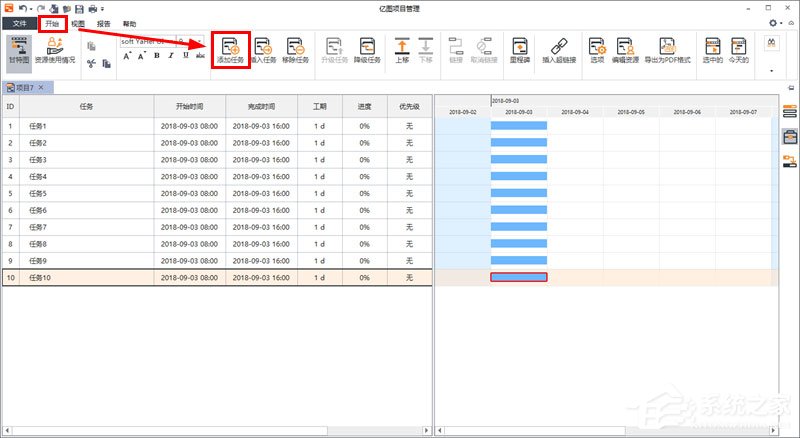Expand the ribbon overflow arrow below find icon
Viewport: 800px width, 438px height.
pyautogui.click(x=771, y=71)
